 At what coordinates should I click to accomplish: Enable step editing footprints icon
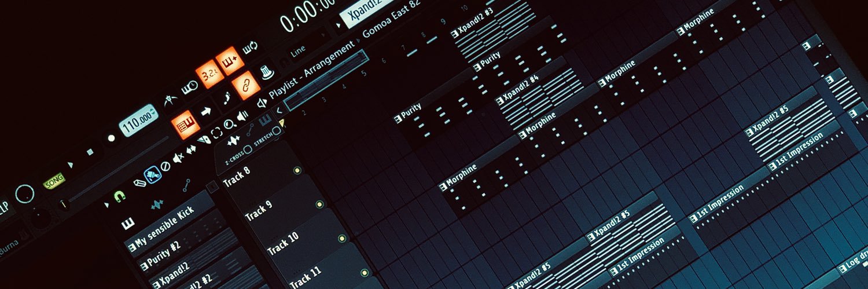226,98
